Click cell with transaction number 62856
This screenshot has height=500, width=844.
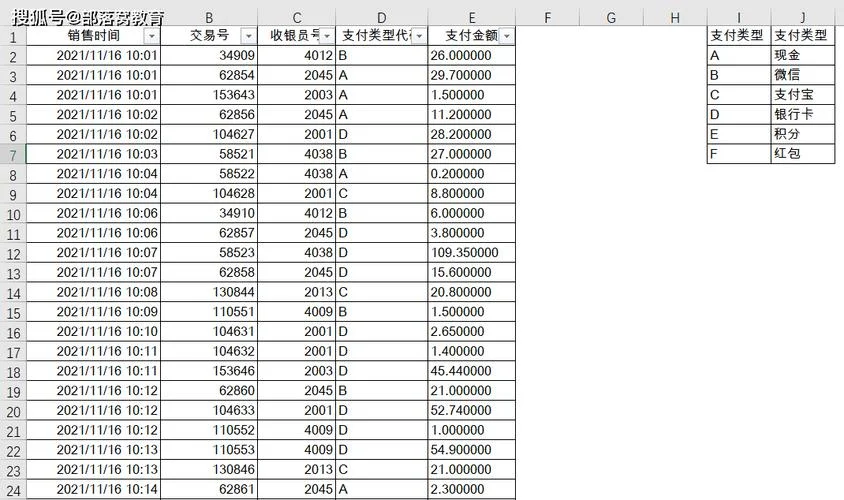(x=209, y=115)
